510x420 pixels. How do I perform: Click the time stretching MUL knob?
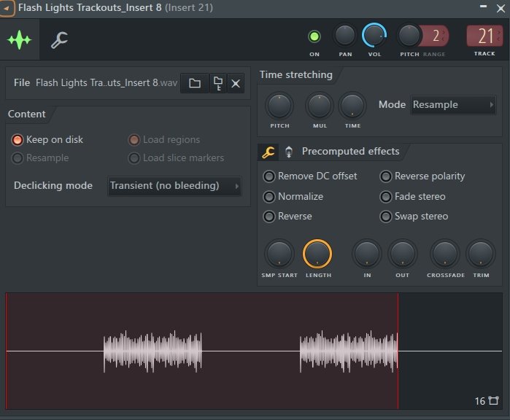tap(320, 106)
